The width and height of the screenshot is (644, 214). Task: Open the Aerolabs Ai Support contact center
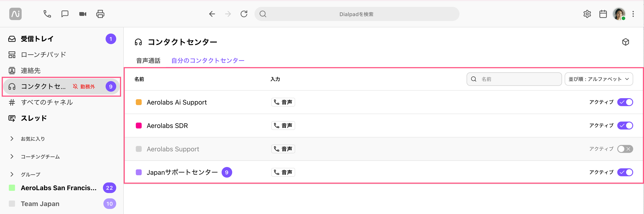click(x=177, y=102)
